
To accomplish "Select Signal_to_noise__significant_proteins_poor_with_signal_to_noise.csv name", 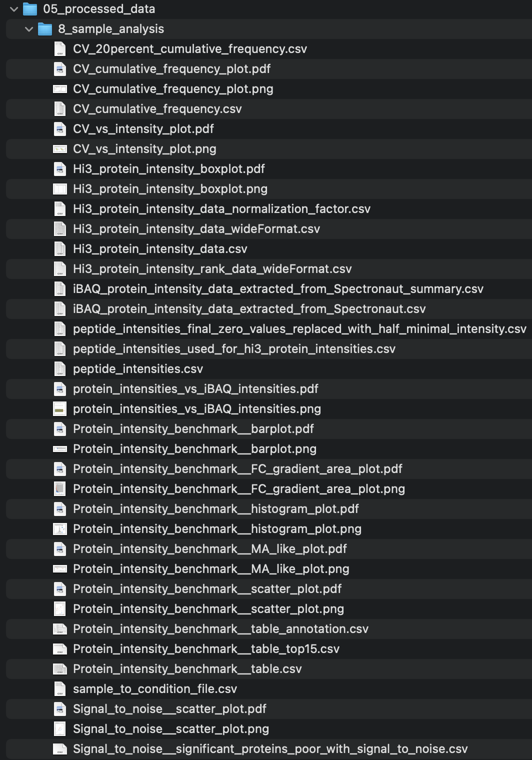I will pos(270,749).
